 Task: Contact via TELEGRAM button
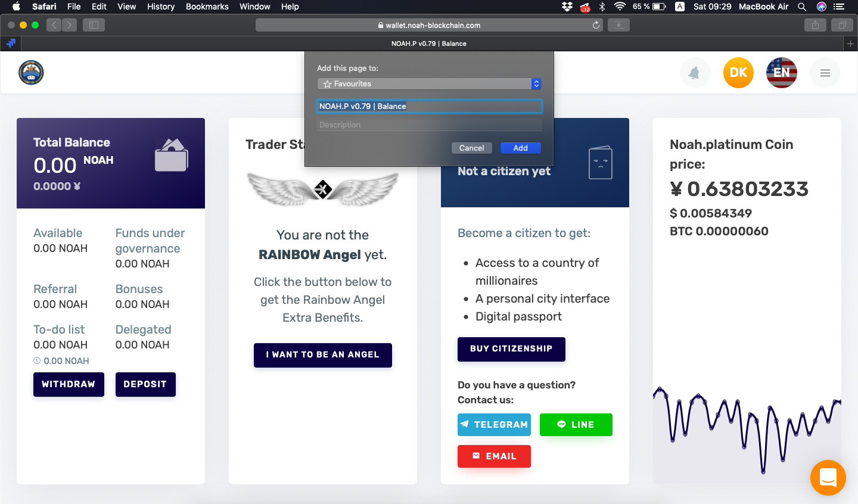tap(494, 425)
